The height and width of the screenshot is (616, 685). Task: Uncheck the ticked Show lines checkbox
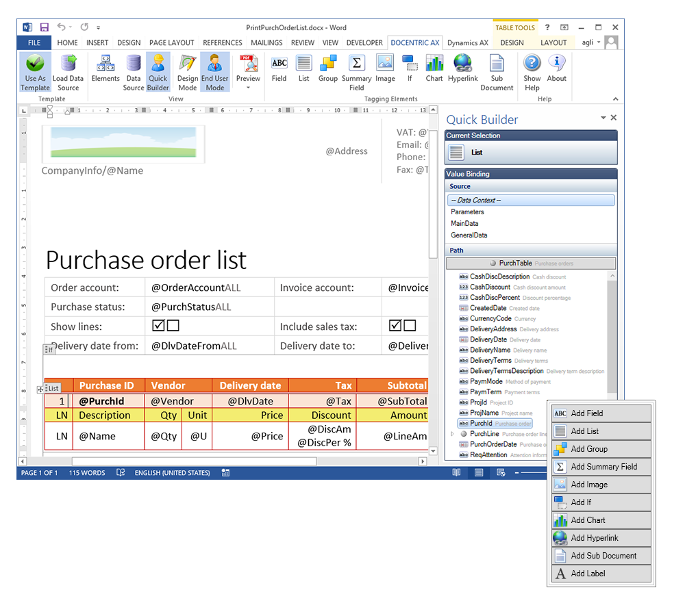159,326
